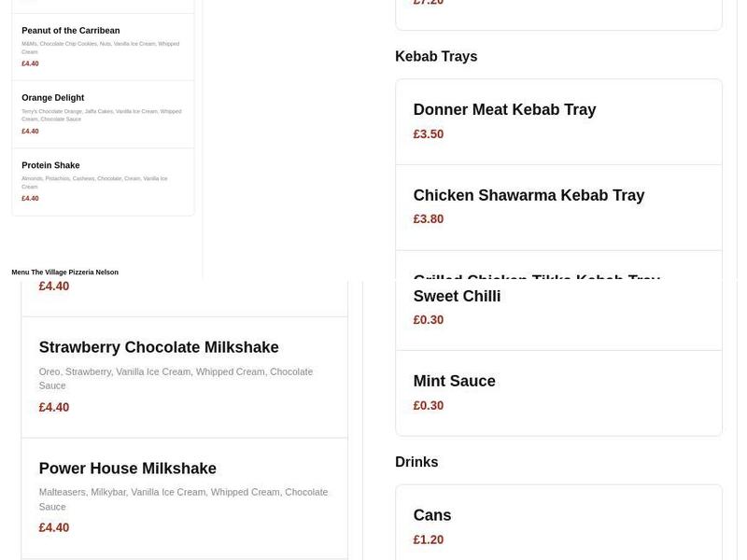
Task: Click the Protein Shake £4.40 price
Action: pos(30,199)
